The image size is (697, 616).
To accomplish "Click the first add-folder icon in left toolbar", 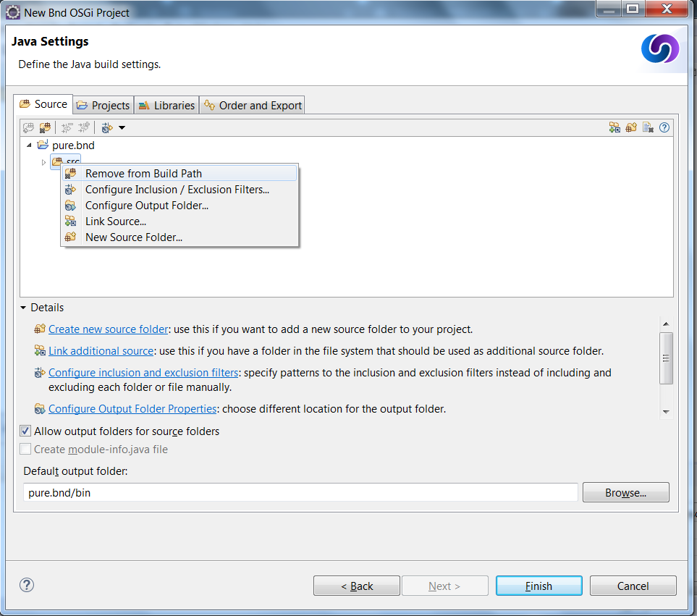I will pyautogui.click(x=29, y=127).
